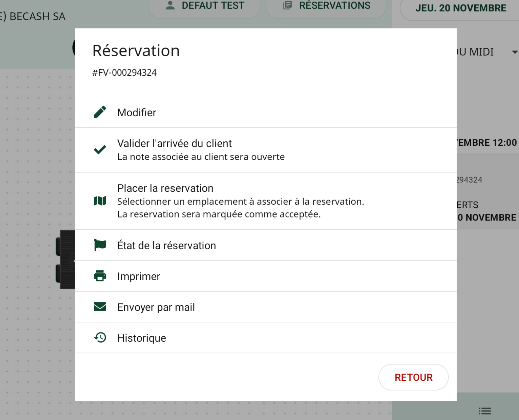519x420 pixels.
Task: Select Placer la reservation entry
Action: pyautogui.click(x=165, y=188)
